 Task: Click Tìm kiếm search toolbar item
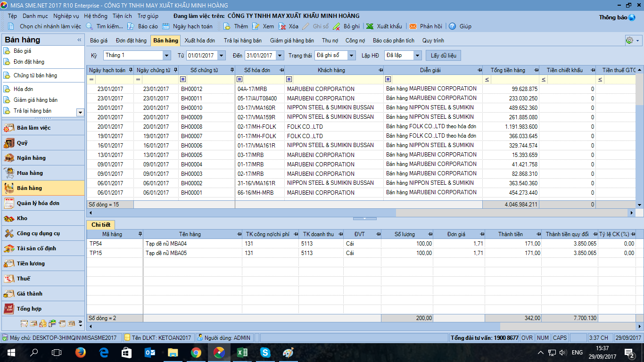click(105, 26)
